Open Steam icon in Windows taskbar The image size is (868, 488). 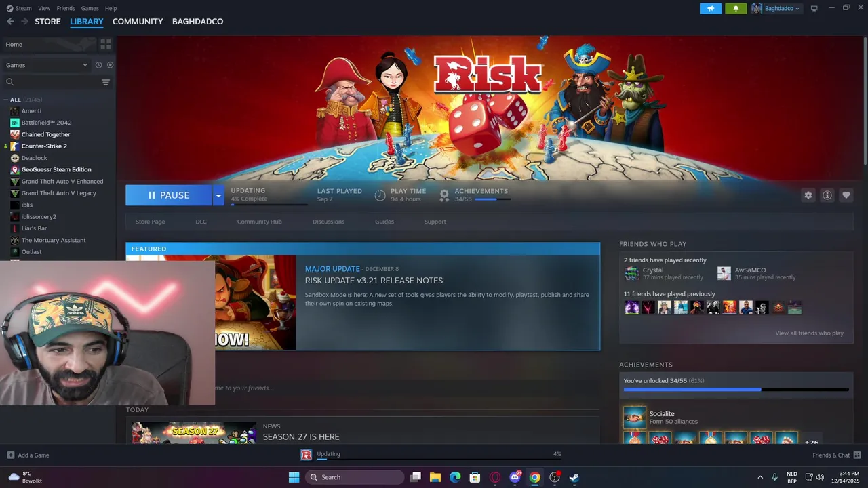[574, 477]
